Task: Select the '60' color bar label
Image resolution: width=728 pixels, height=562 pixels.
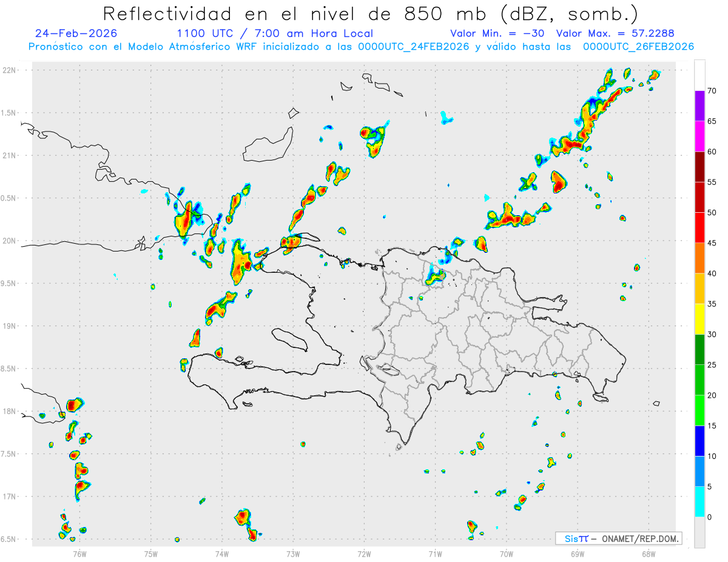Action: [712, 152]
